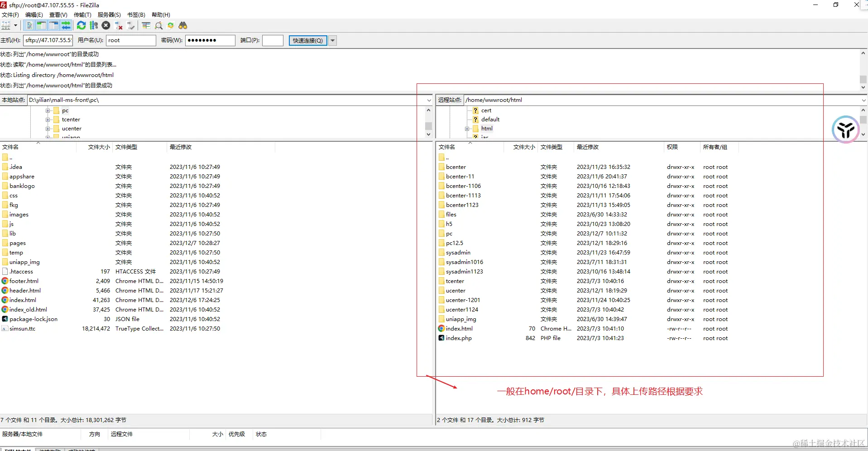
Task: Open the Site Manager icon
Action: click(6, 25)
